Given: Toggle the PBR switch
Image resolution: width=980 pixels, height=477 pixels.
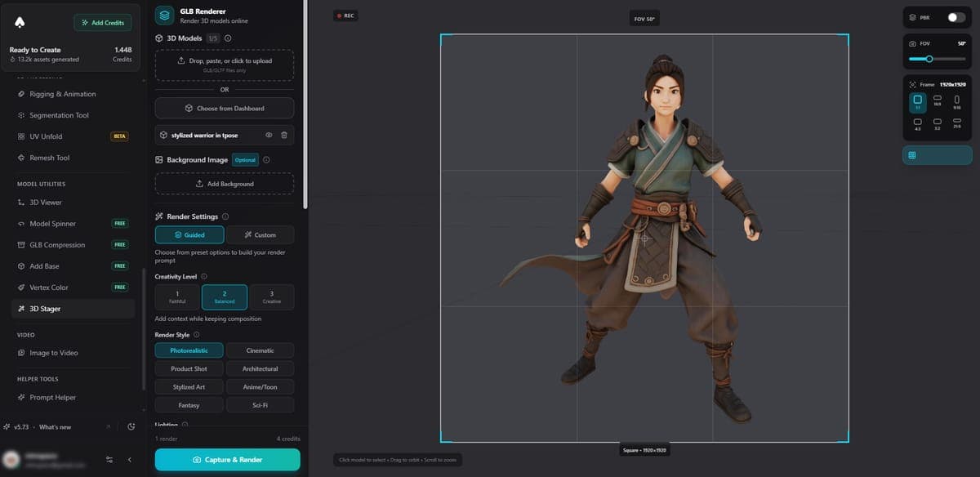Looking at the screenshot, I should coord(955,17).
